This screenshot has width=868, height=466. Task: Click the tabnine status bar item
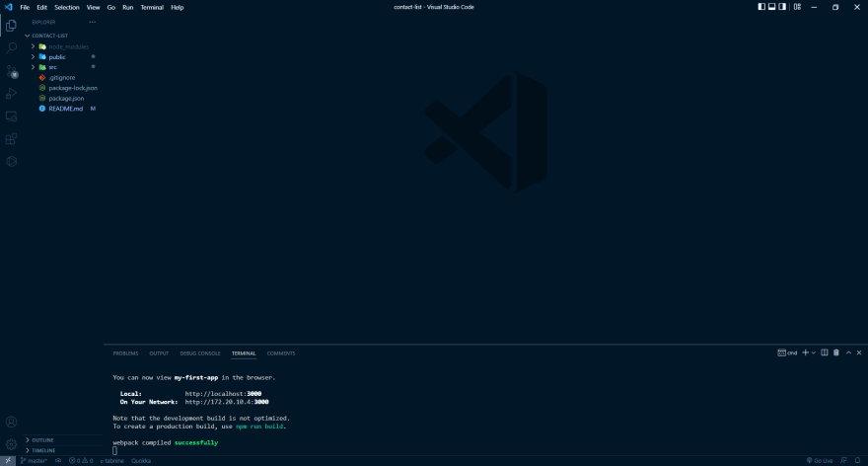111,460
